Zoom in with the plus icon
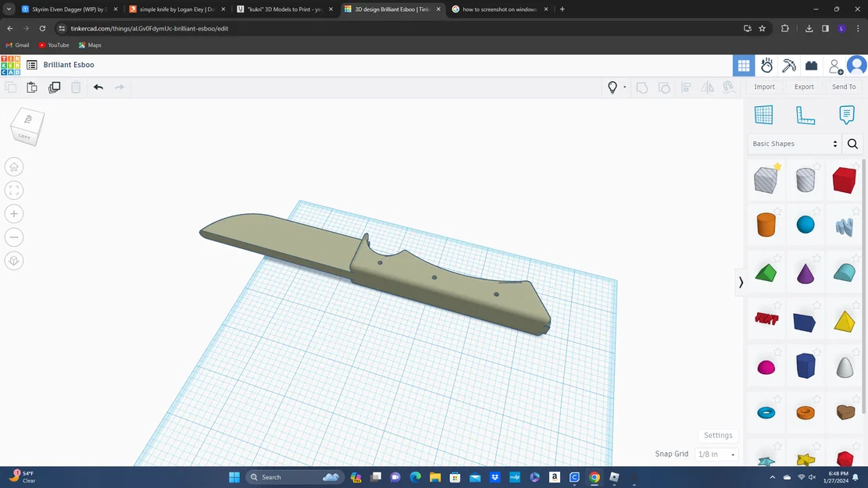 (14, 214)
